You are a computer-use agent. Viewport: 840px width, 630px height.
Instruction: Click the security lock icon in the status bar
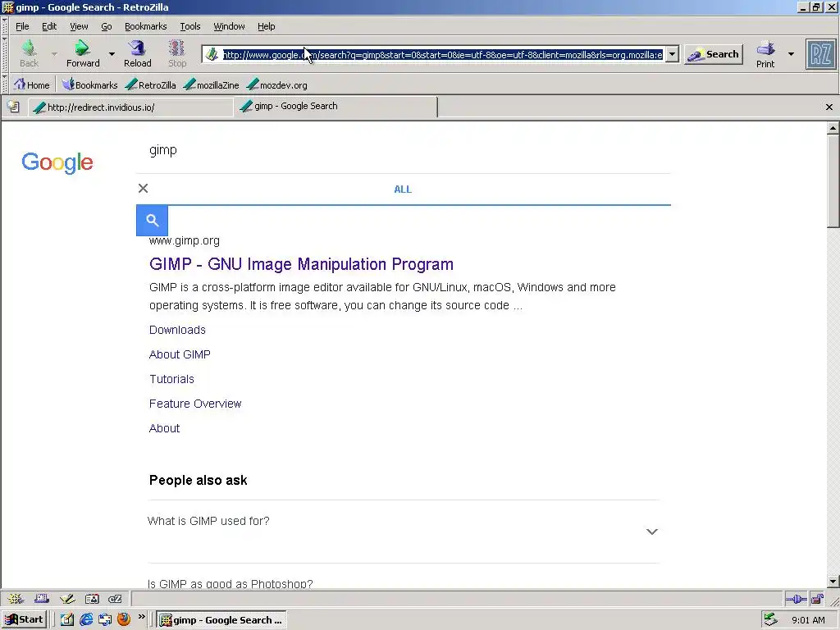(x=817, y=599)
